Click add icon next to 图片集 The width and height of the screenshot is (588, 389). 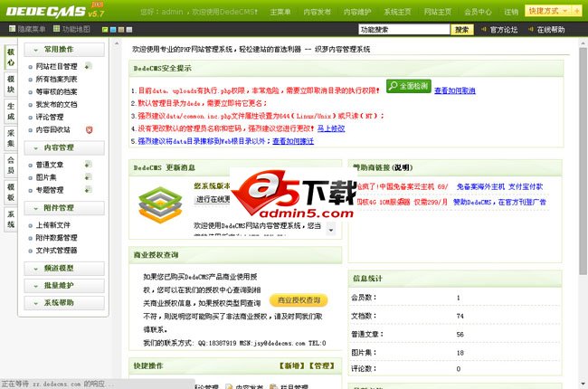(x=88, y=177)
